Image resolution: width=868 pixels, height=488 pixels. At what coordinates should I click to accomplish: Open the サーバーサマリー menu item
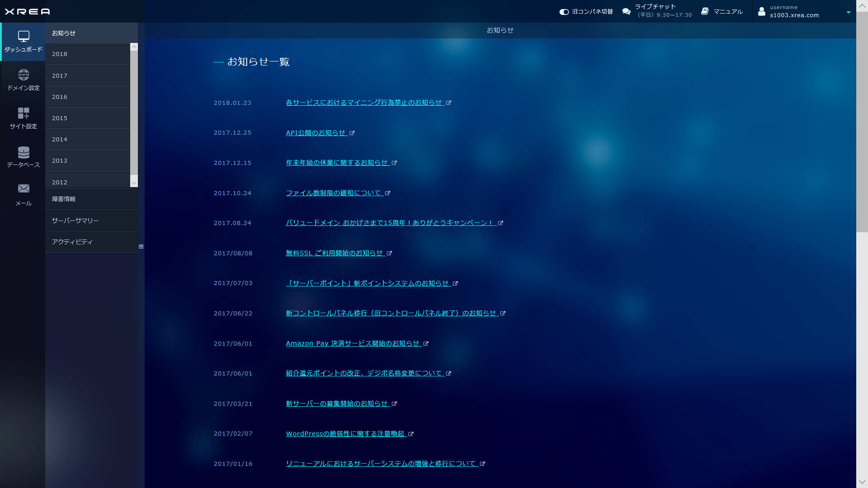[x=75, y=221]
